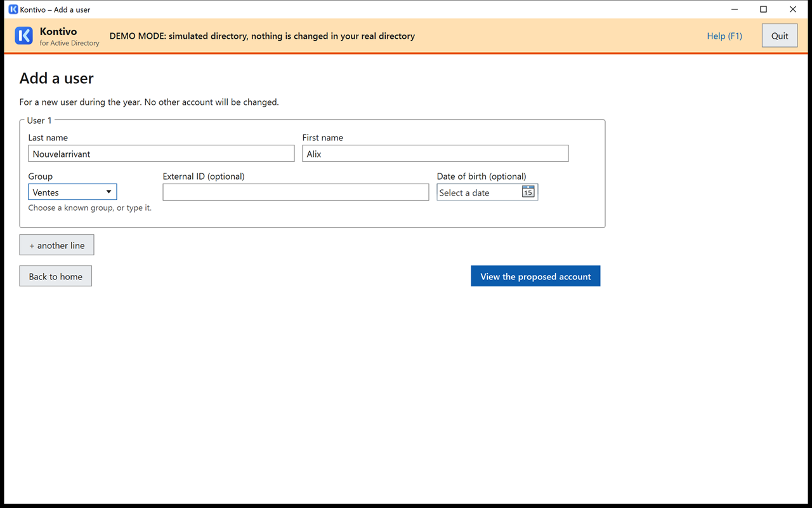
Task: Go back to home
Action: pyautogui.click(x=56, y=276)
